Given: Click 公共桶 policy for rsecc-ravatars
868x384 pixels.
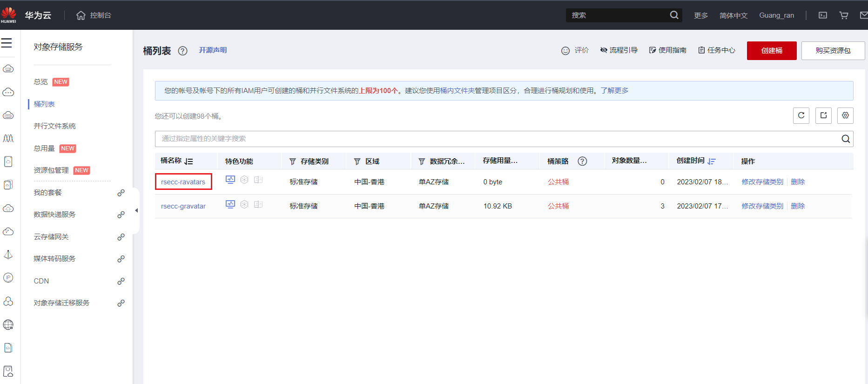Looking at the screenshot, I should (558, 182).
